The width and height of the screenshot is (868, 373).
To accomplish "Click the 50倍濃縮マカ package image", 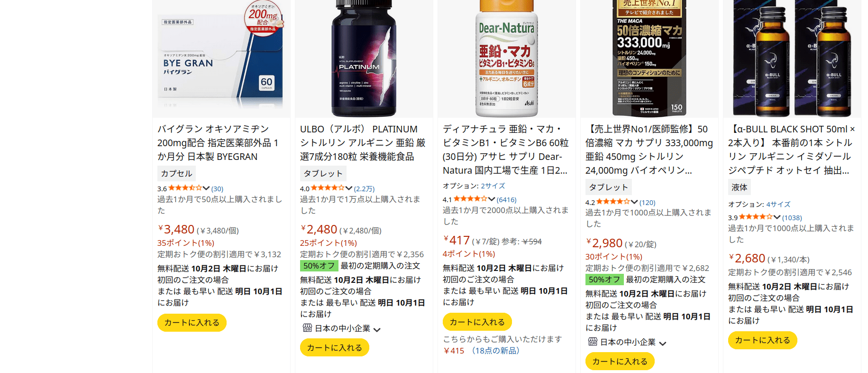I will click(649, 58).
